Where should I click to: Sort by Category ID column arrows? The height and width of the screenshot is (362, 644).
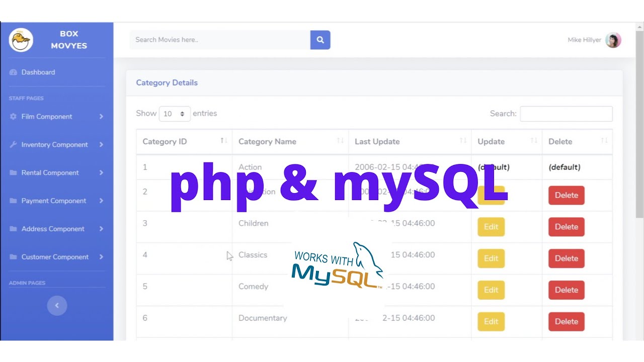click(x=224, y=141)
